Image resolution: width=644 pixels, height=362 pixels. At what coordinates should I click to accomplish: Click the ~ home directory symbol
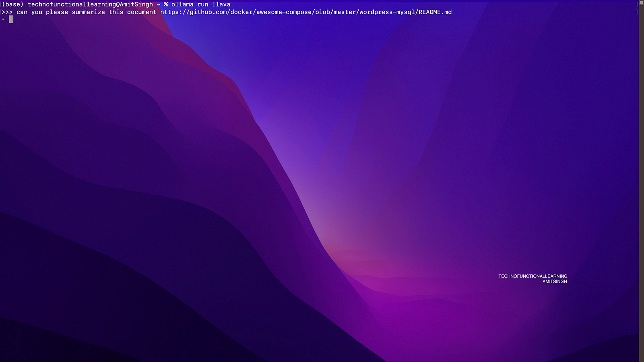159,4
